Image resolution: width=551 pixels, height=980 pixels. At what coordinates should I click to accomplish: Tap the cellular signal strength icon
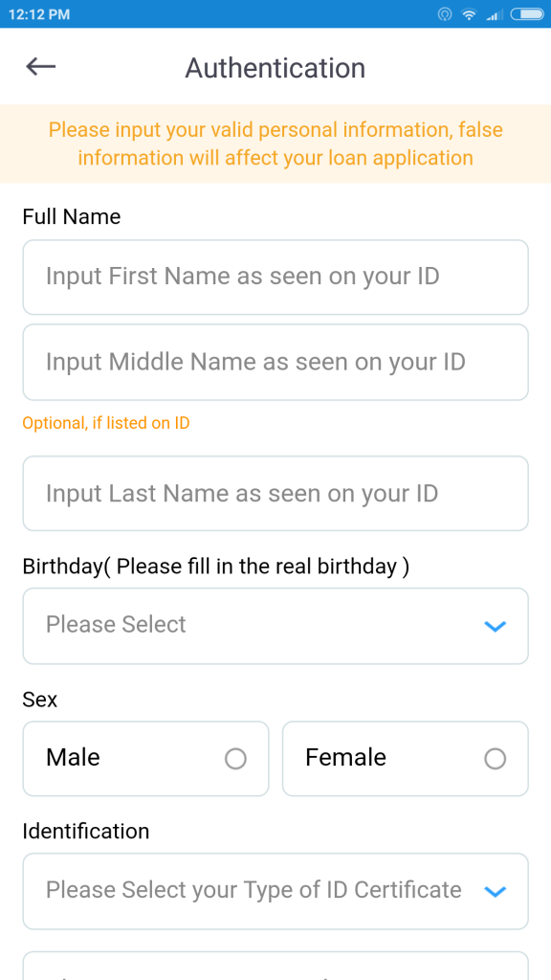click(495, 13)
